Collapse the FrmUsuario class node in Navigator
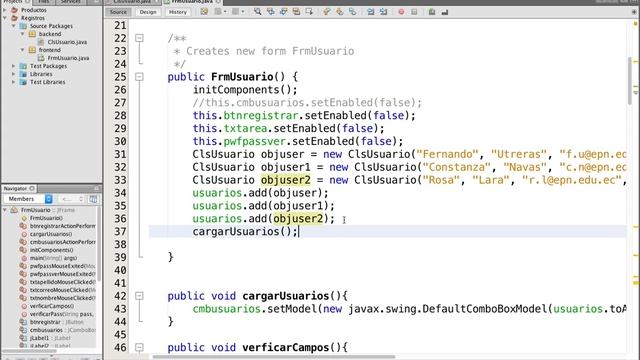This screenshot has width=640, height=360. (x=5, y=210)
